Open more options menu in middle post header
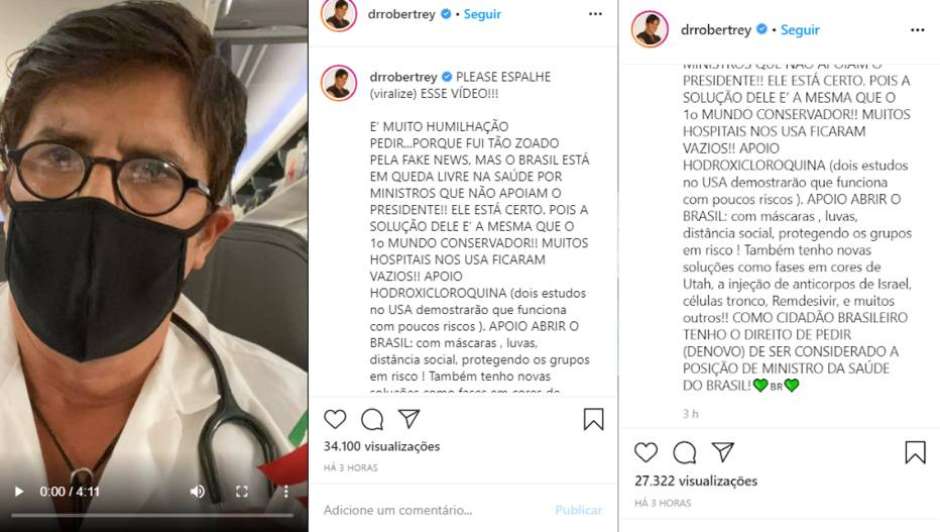Viewport: 940px width, 532px height. (595, 14)
